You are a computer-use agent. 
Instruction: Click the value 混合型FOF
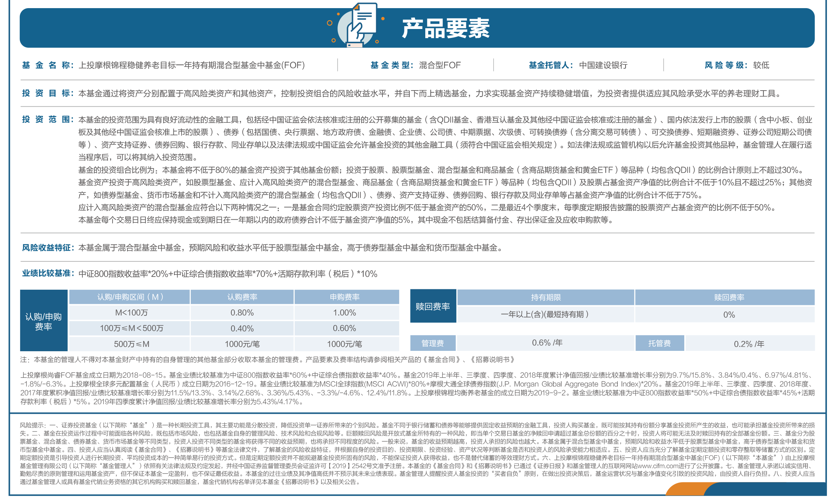[x=440, y=65]
